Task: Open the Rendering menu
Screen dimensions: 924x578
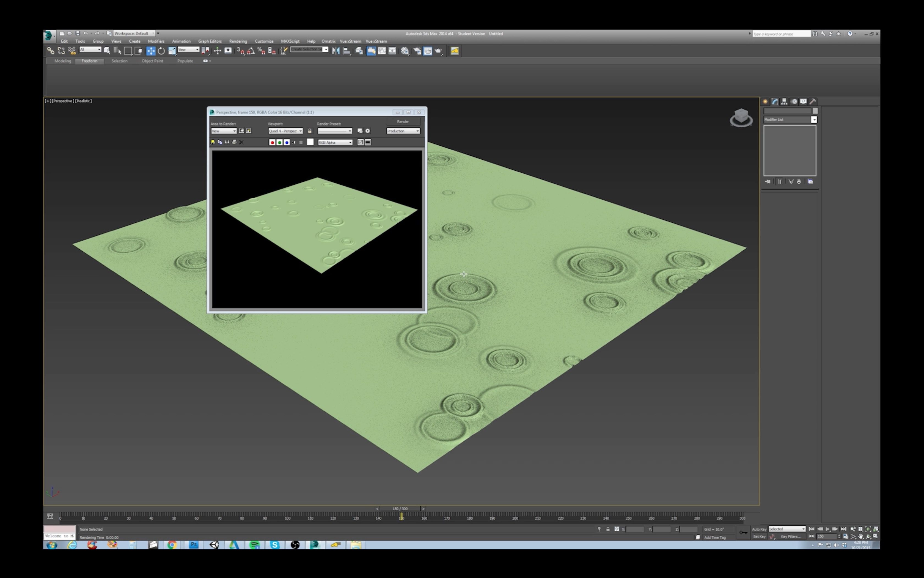Action: [x=238, y=41]
